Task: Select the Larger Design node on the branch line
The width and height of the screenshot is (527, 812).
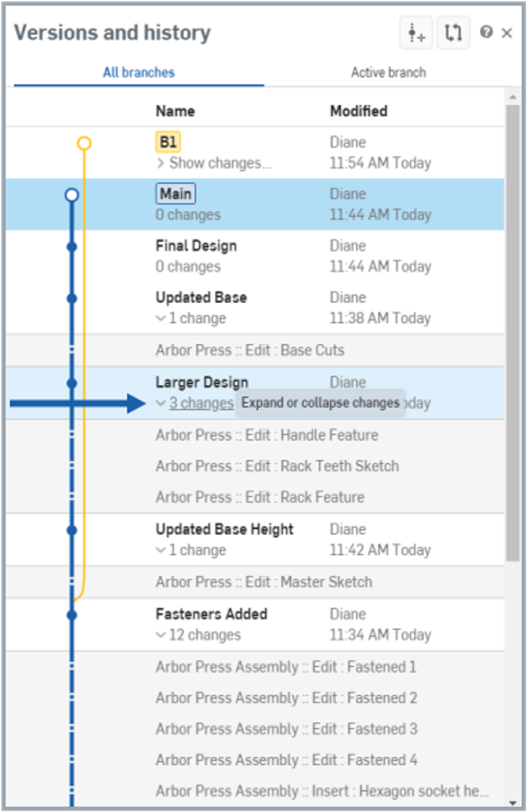Action: coord(71,383)
